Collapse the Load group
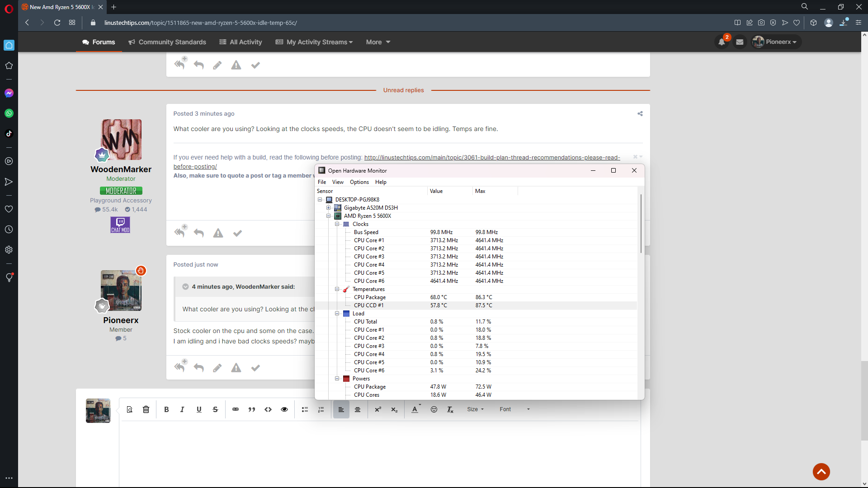 (x=337, y=314)
